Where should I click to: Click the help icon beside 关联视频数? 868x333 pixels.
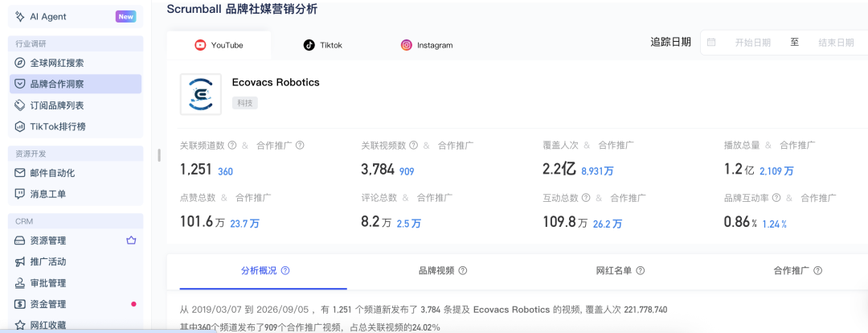coord(413,145)
